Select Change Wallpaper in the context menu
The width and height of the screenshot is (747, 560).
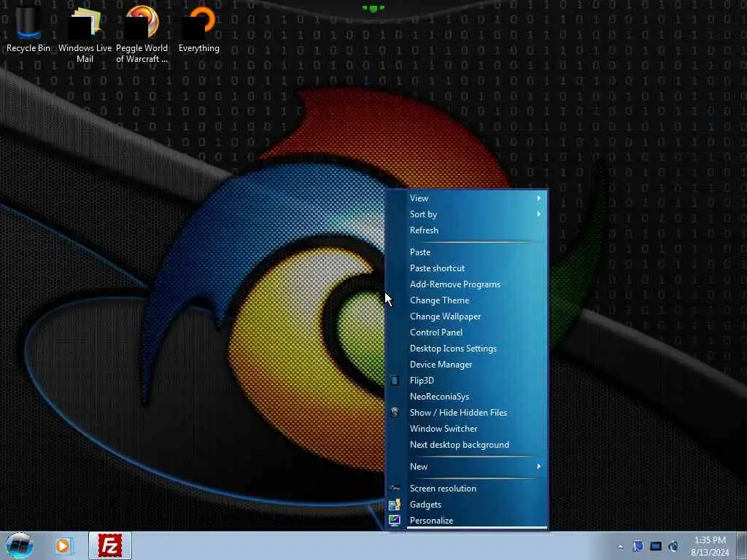point(467,316)
